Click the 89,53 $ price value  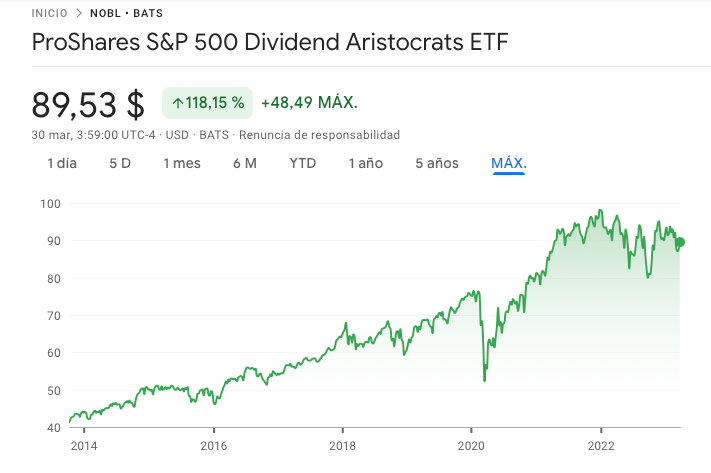[89, 104]
